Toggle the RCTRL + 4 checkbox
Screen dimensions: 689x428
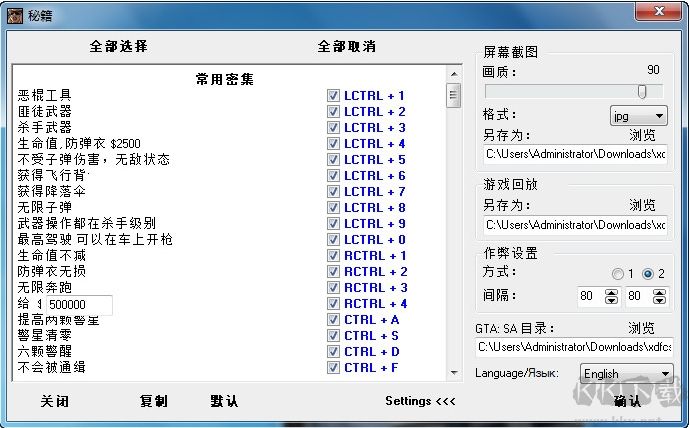coord(333,304)
